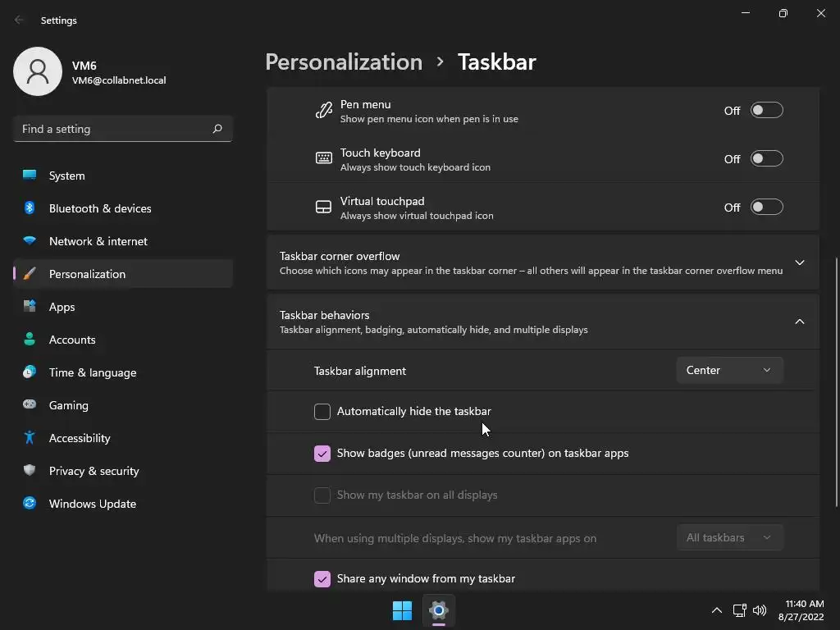
Task: Click the Windows Update sidebar icon
Action: 30,504
